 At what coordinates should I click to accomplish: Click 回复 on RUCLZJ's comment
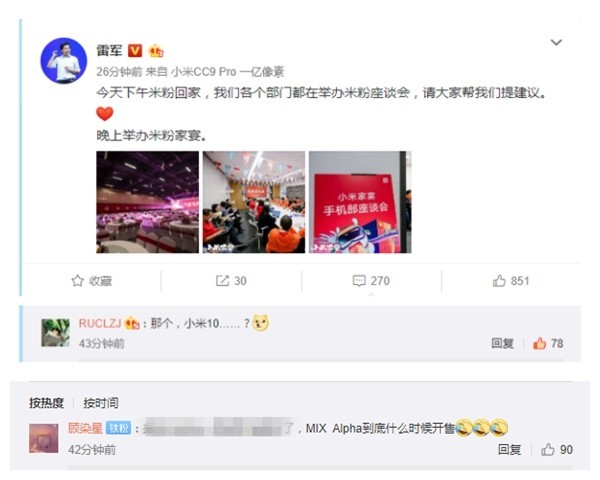[502, 343]
